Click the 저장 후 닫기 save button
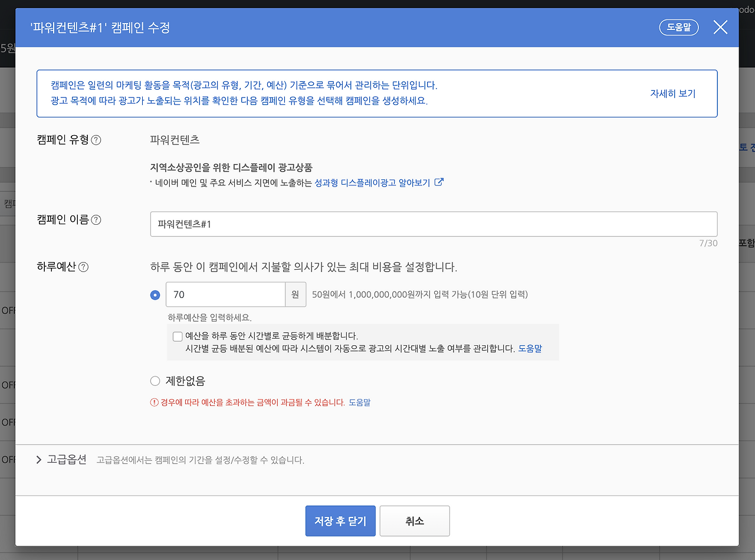The image size is (755, 560). (340, 520)
